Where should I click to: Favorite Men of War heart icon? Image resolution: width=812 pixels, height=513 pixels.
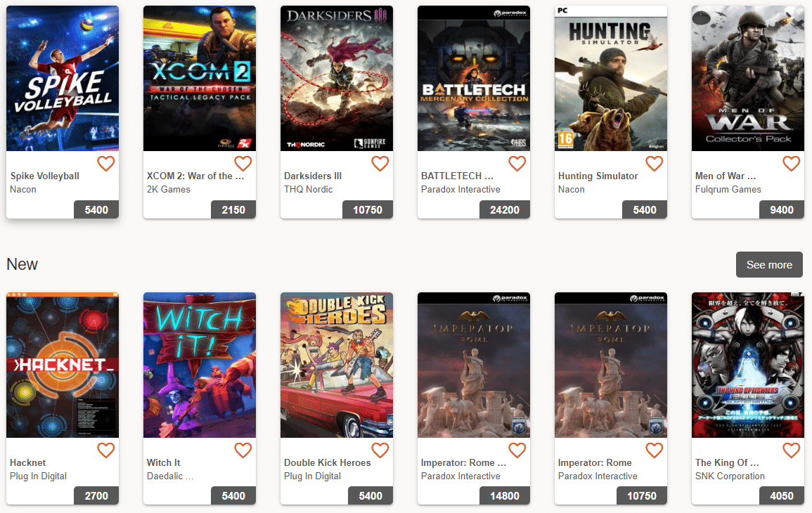(x=792, y=164)
